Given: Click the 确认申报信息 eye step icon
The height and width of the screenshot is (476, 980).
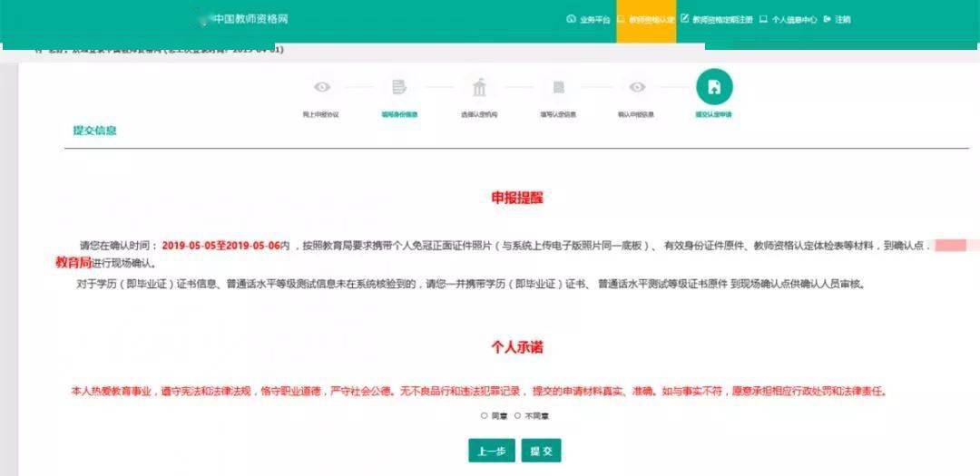Looking at the screenshot, I should [x=637, y=87].
